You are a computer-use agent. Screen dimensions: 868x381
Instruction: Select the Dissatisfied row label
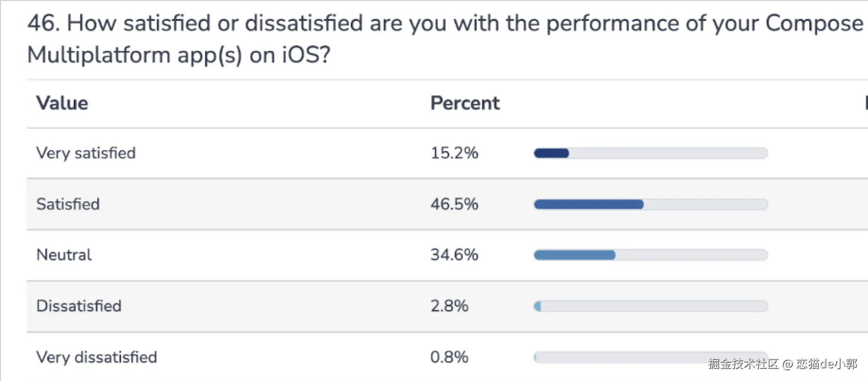(79, 306)
